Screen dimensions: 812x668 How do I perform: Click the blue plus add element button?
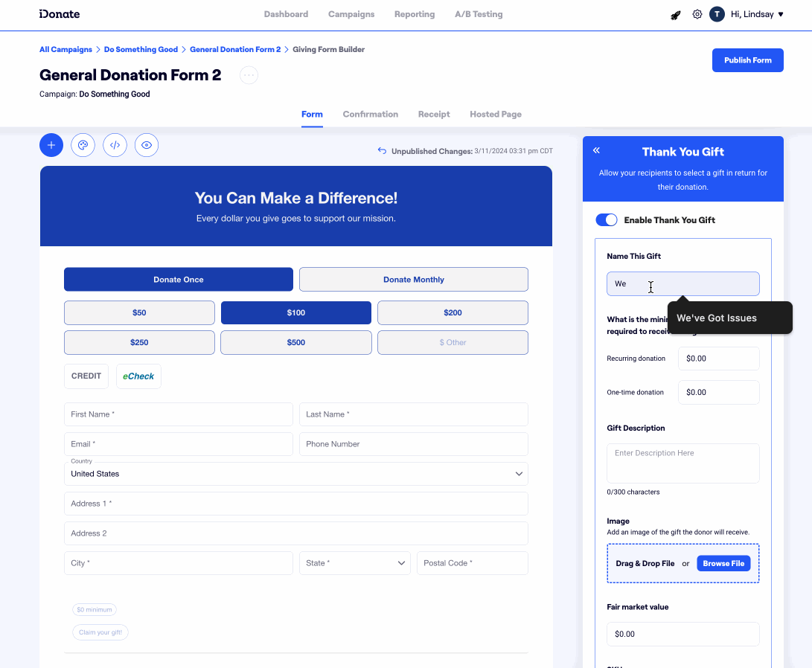tap(51, 145)
